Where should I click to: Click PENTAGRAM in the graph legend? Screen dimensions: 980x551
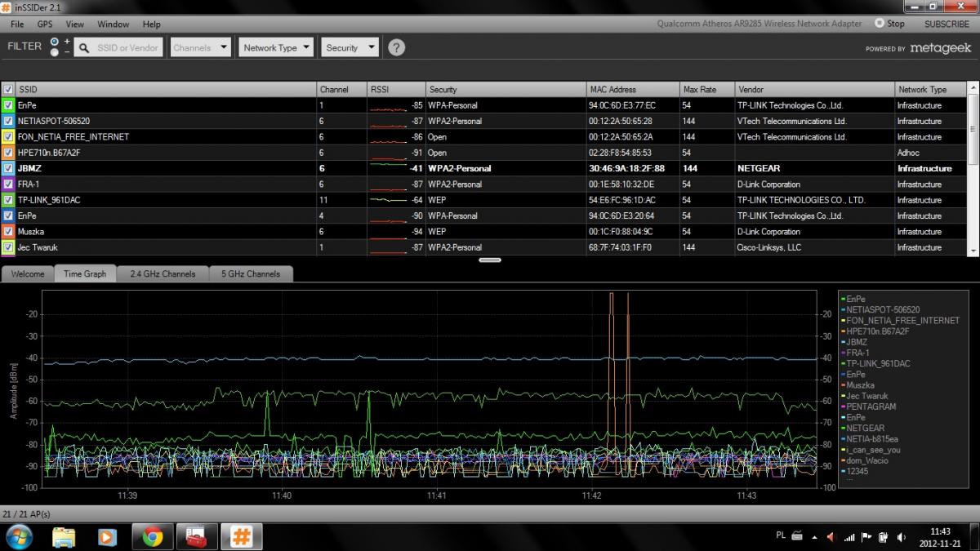(871, 407)
